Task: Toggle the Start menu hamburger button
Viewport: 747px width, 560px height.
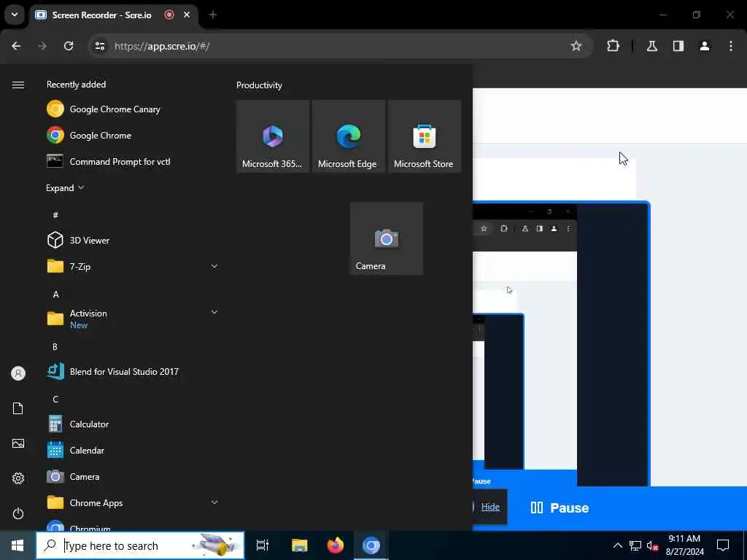Action: coord(18,85)
